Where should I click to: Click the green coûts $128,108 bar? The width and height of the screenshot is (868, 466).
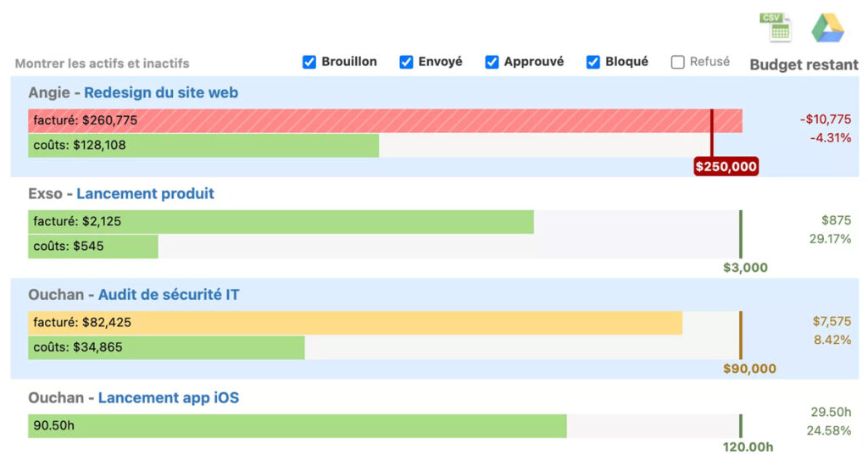click(x=203, y=146)
